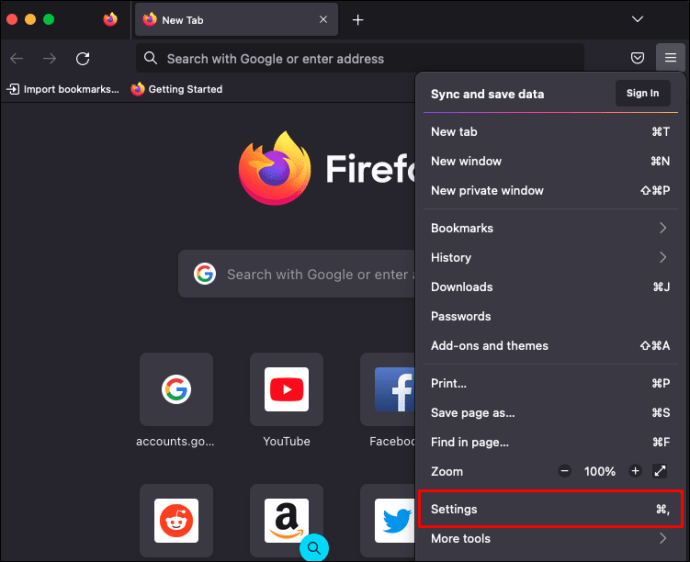Image resolution: width=690 pixels, height=562 pixels.
Task: Choose Save page as...
Action: coord(550,413)
